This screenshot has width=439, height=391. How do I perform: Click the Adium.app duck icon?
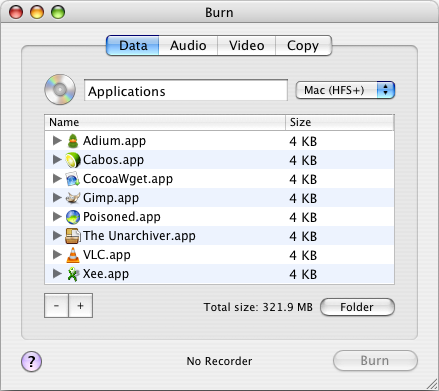pyautogui.click(x=73, y=141)
